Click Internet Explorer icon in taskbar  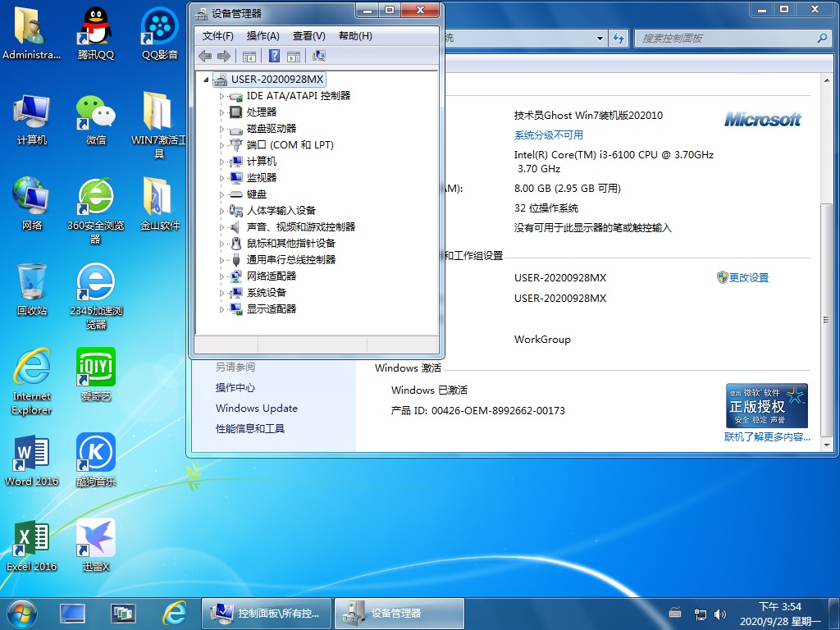point(174,613)
